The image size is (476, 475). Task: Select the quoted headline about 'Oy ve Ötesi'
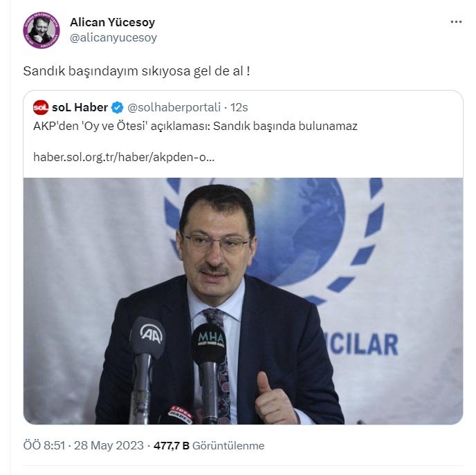point(195,126)
